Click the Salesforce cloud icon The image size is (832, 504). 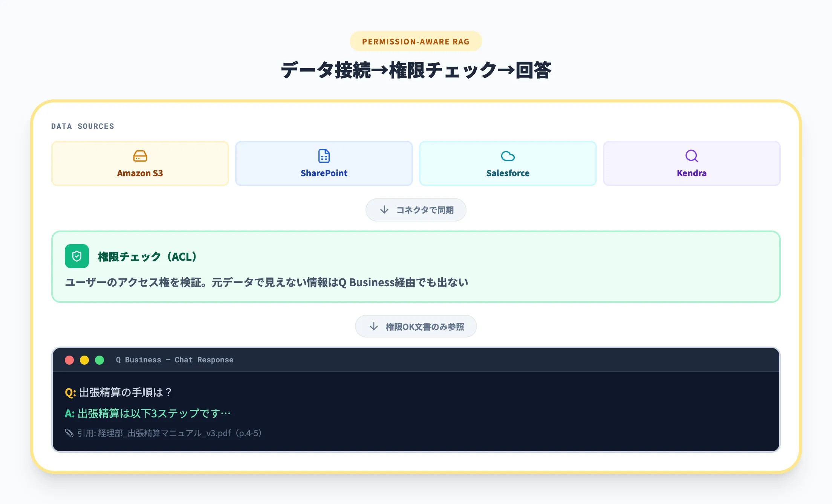click(507, 156)
